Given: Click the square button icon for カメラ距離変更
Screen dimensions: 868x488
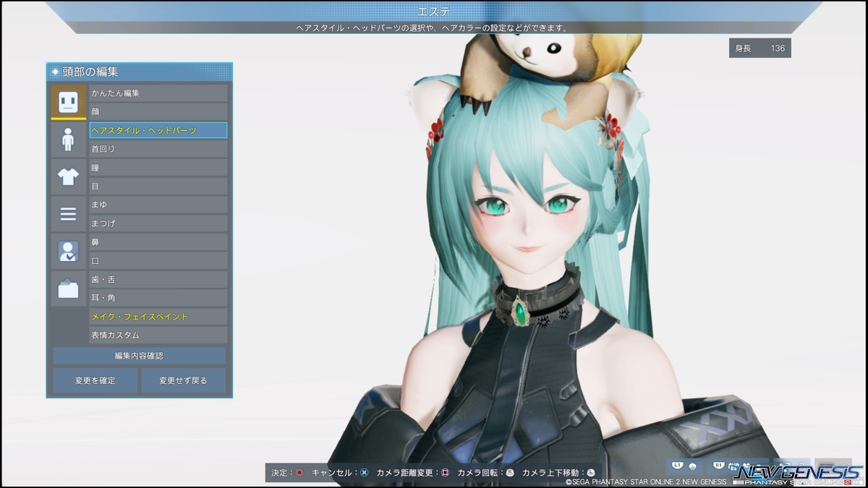Looking at the screenshot, I should [446, 473].
